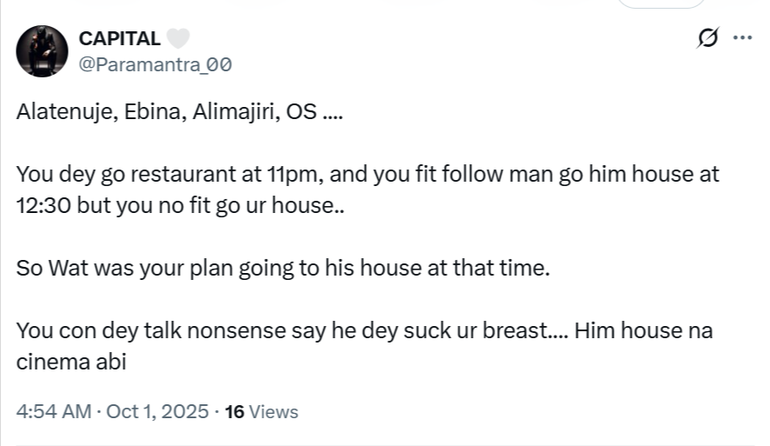This screenshot has width=770, height=446.
Task: Click the words cinema abi
Action: (x=71, y=362)
